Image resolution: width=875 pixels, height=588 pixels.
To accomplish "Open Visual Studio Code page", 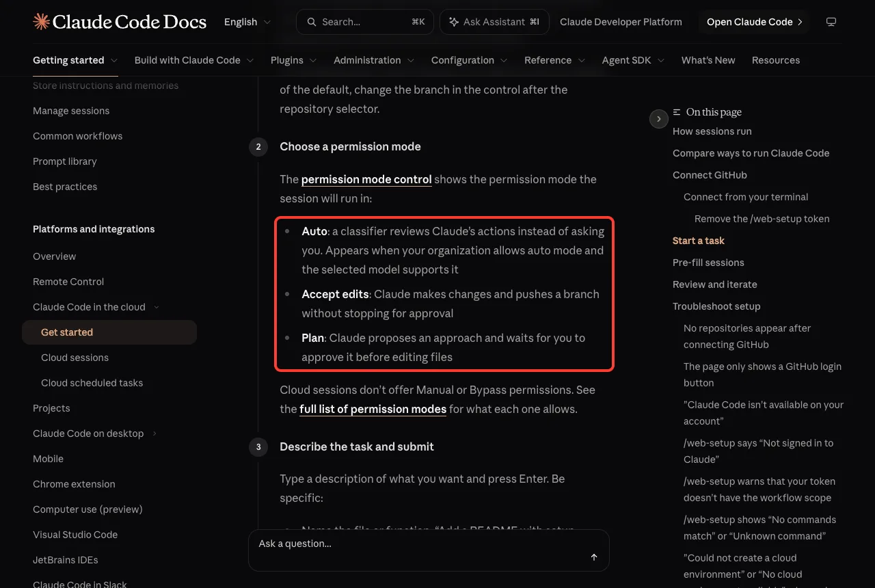I will (75, 535).
